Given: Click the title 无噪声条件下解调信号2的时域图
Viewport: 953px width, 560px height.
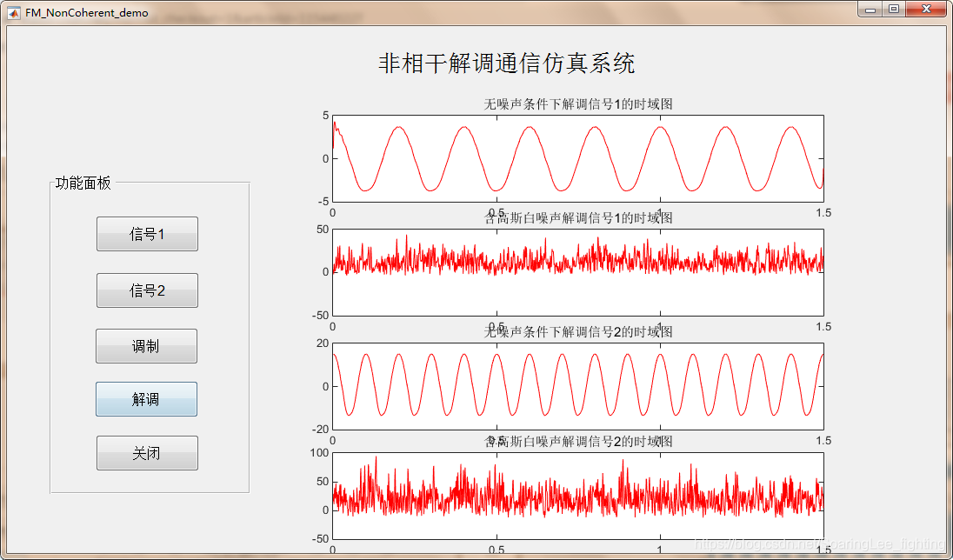Looking at the screenshot, I should pos(578,331).
